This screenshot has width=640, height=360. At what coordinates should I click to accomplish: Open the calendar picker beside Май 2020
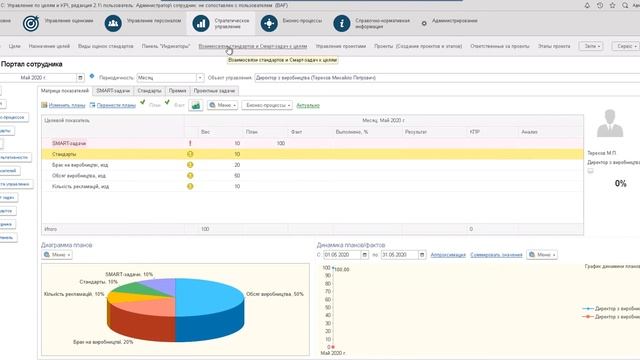click(80, 78)
